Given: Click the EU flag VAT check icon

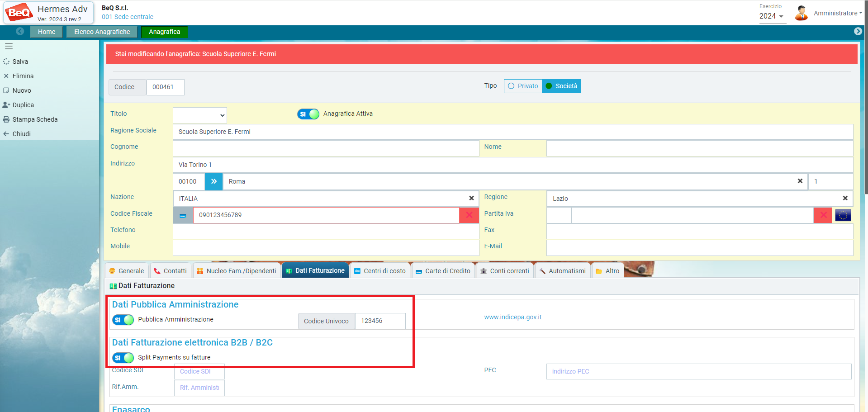Looking at the screenshot, I should (843, 215).
